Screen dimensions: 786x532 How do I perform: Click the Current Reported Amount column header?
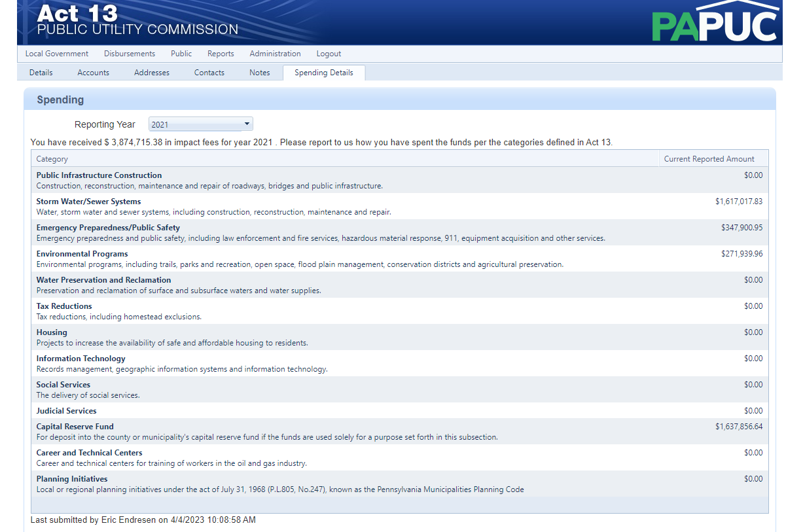(x=709, y=159)
